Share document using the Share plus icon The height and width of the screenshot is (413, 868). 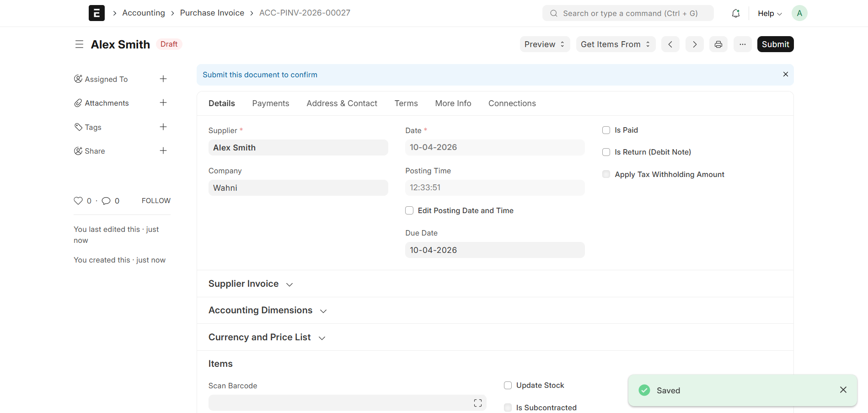[x=163, y=150]
